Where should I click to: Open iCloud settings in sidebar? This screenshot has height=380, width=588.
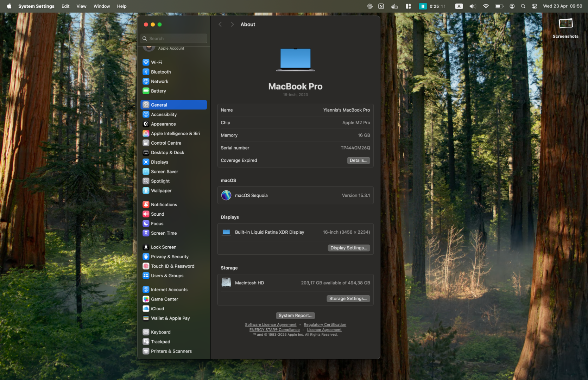173,309
